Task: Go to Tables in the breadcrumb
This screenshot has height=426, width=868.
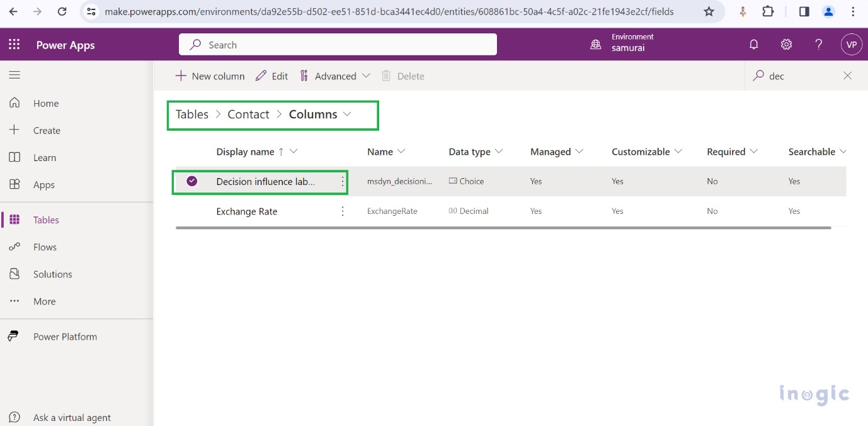Action: (x=192, y=114)
